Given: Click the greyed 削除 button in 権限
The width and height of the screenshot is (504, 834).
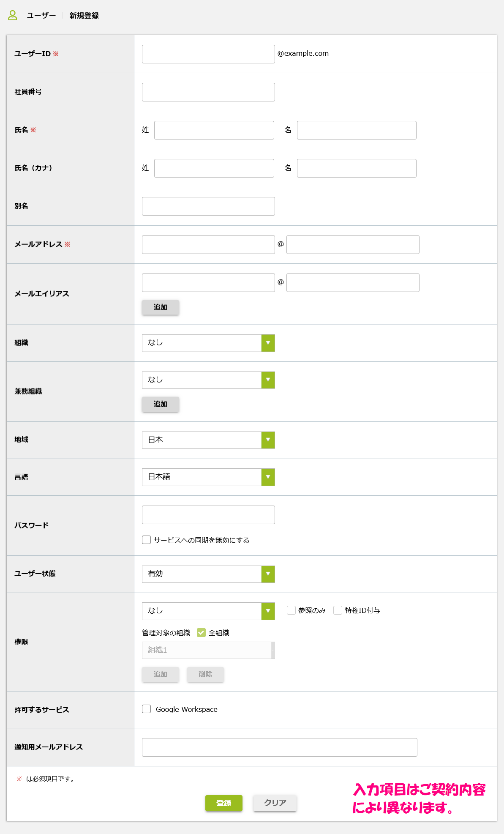Looking at the screenshot, I should [x=205, y=674].
